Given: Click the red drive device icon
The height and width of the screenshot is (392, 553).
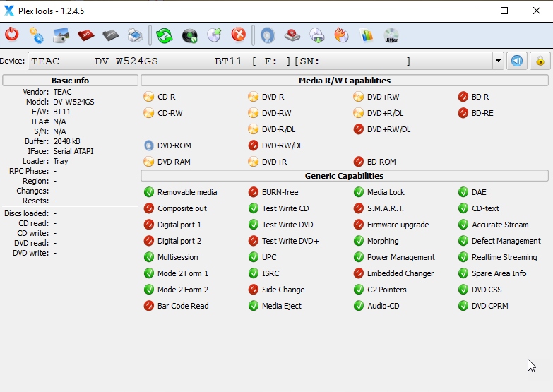Looking at the screenshot, I should [x=292, y=35].
